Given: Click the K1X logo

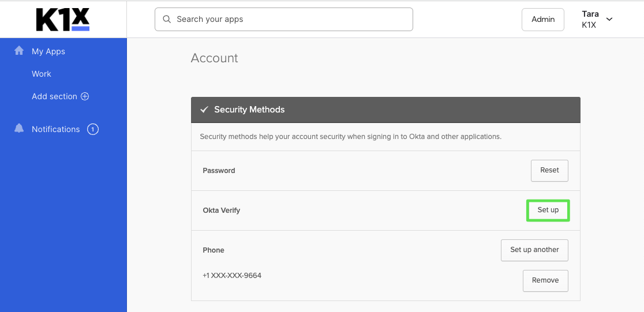Looking at the screenshot, I should [62, 19].
